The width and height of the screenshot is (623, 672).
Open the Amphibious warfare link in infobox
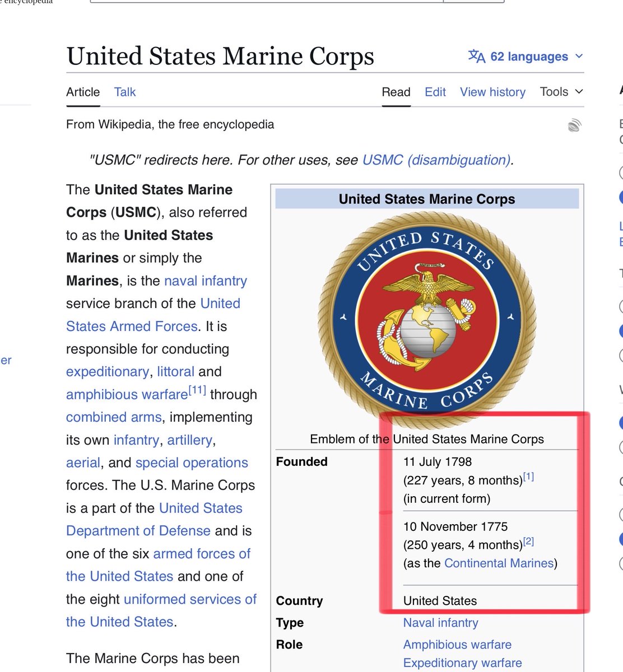(x=457, y=645)
